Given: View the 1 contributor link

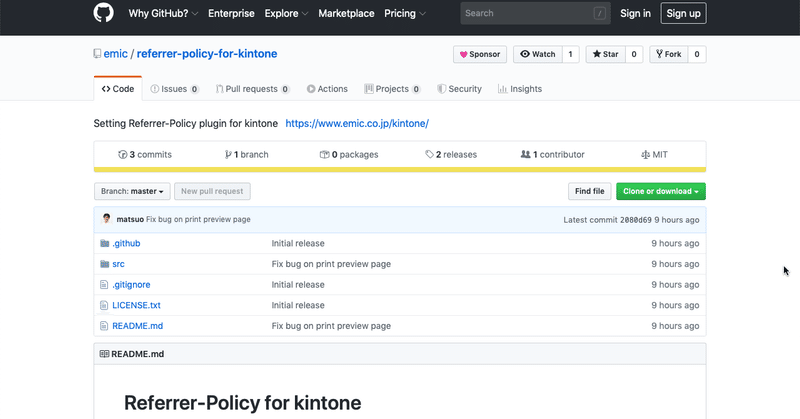Looking at the screenshot, I should click(553, 154).
